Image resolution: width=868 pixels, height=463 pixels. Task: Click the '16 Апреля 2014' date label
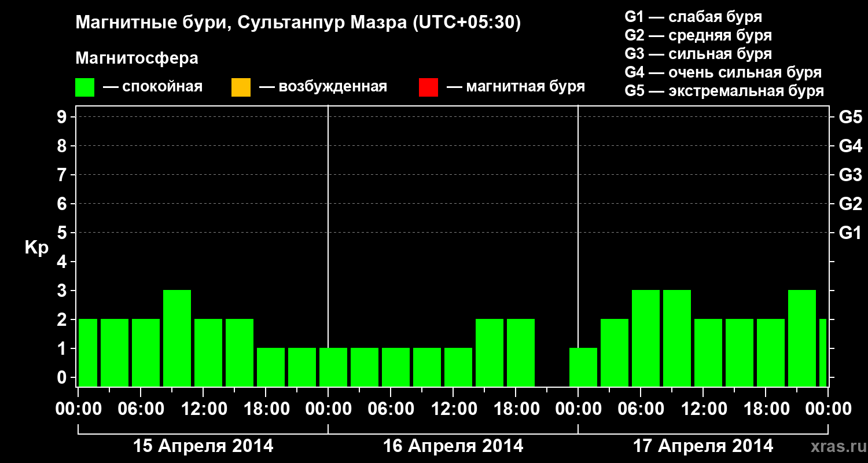click(x=453, y=446)
